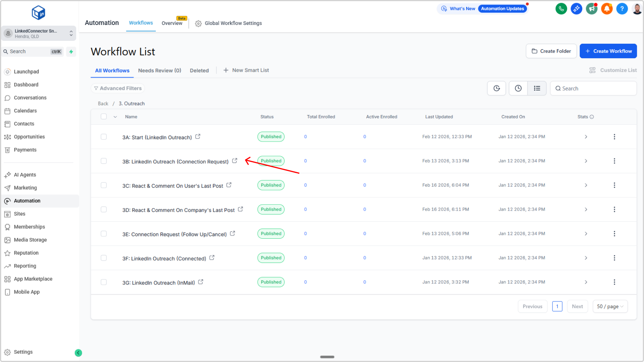The width and height of the screenshot is (644, 362).
Task: Open 3B workflow in new tab icon
Action: tap(235, 161)
